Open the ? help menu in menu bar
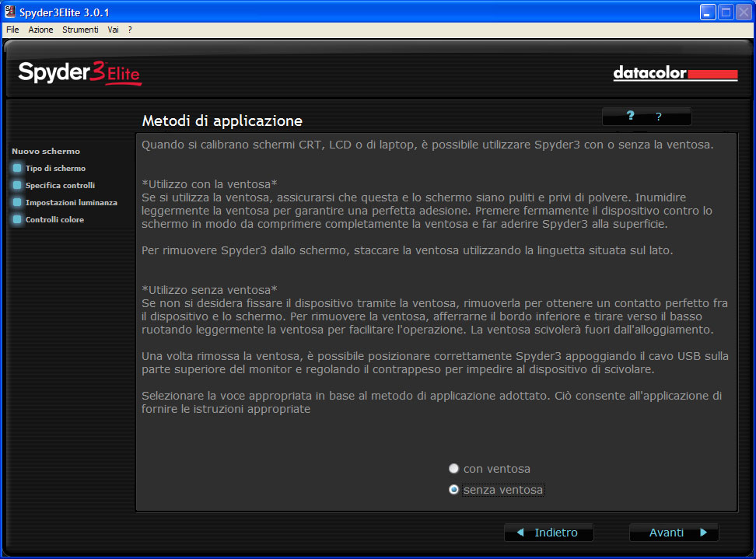Viewport: 756px width, 559px height. coord(130,30)
